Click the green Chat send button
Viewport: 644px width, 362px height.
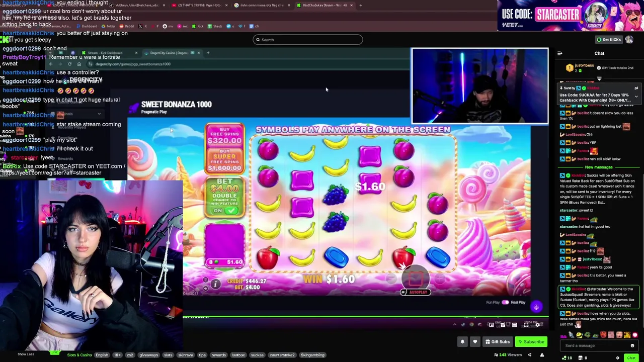(x=631, y=358)
